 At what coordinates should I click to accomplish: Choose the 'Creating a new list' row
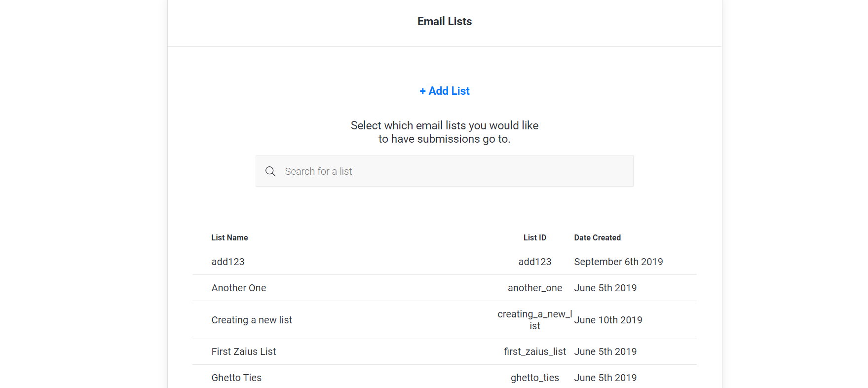coord(252,320)
